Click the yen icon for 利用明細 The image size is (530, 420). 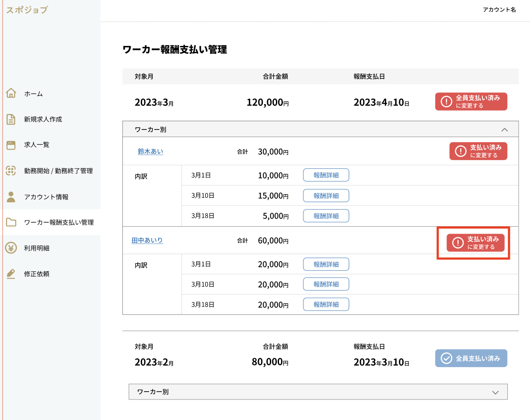click(11, 248)
